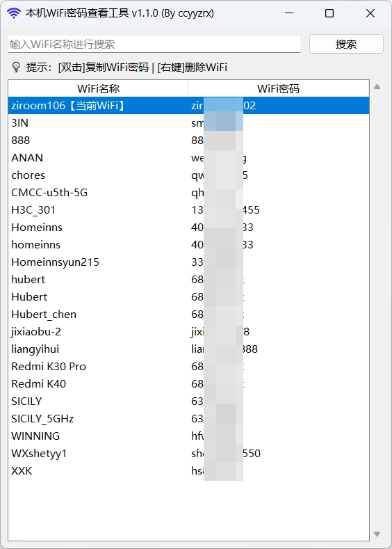
Task: Select the Redmi K30 Pro entry
Action: tap(188, 367)
